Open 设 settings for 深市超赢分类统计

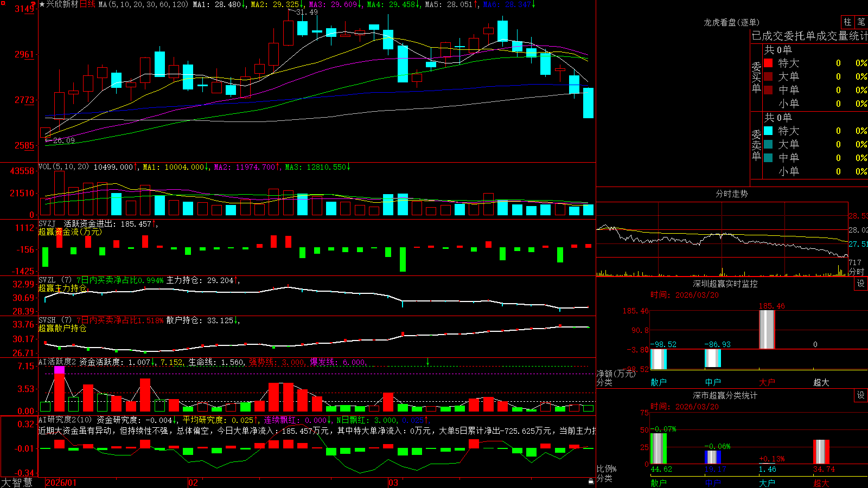pyautogui.click(x=861, y=395)
